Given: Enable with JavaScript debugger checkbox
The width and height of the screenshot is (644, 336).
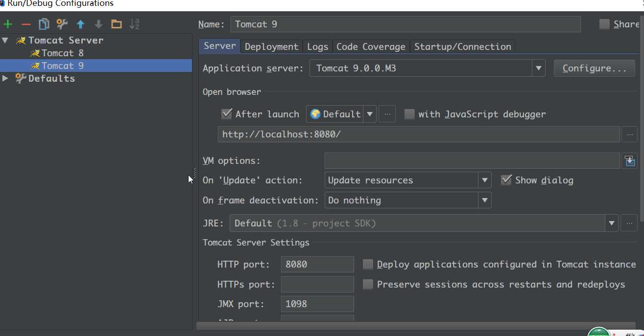Looking at the screenshot, I should click(409, 114).
